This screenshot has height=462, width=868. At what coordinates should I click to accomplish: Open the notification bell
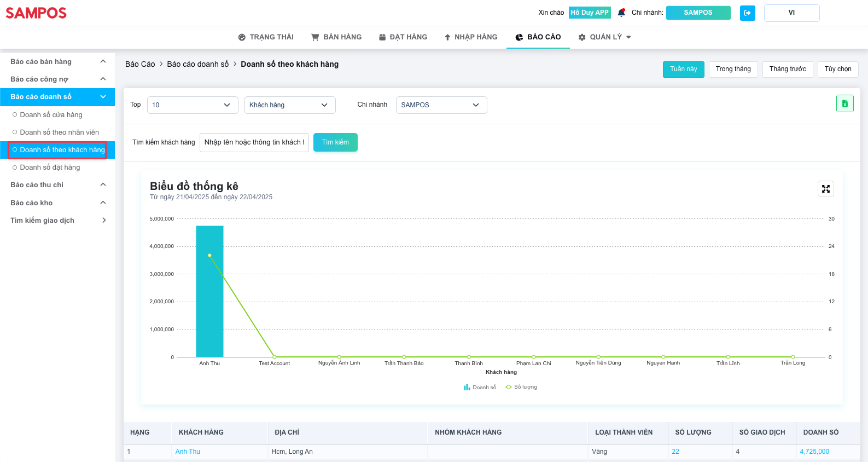coord(621,13)
